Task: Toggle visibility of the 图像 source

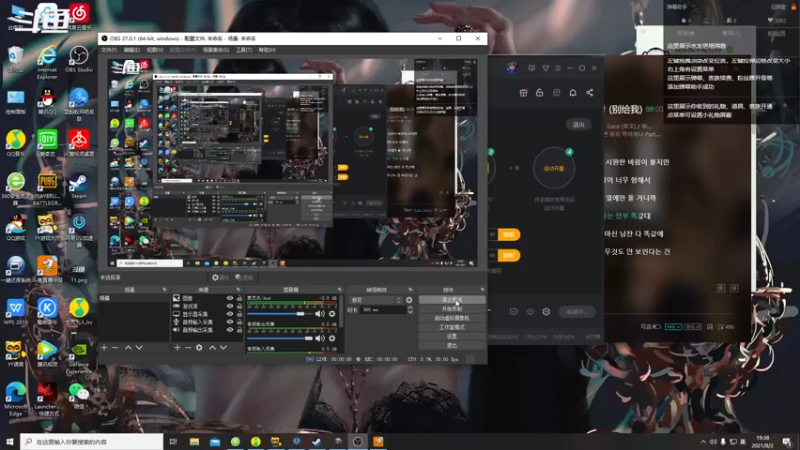Action: [230, 298]
